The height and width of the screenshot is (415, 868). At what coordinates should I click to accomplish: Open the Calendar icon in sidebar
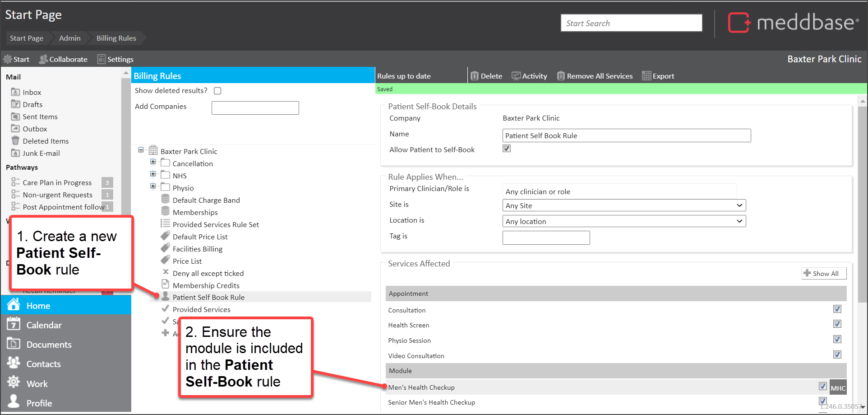[x=14, y=325]
